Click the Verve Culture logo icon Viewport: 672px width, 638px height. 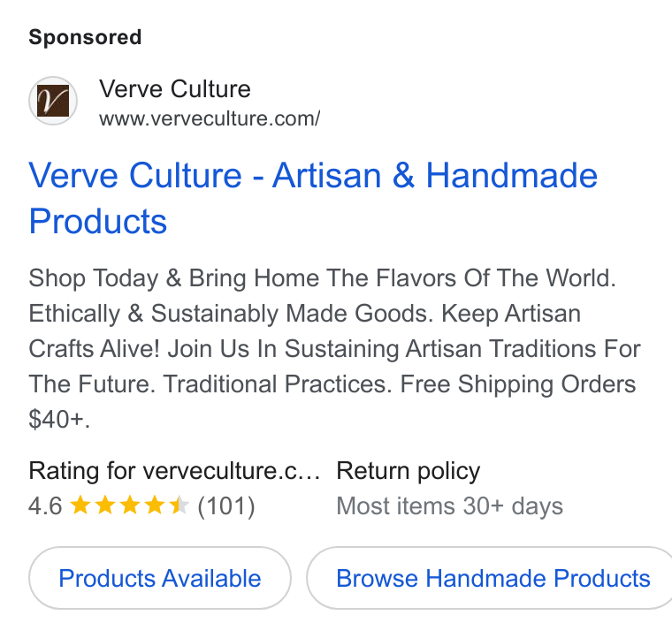[53, 101]
